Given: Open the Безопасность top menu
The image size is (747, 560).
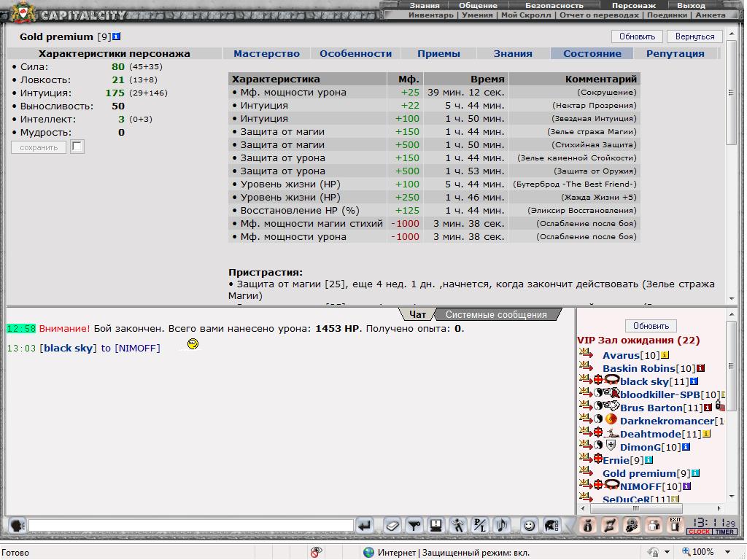Looking at the screenshot, I should point(554,5).
